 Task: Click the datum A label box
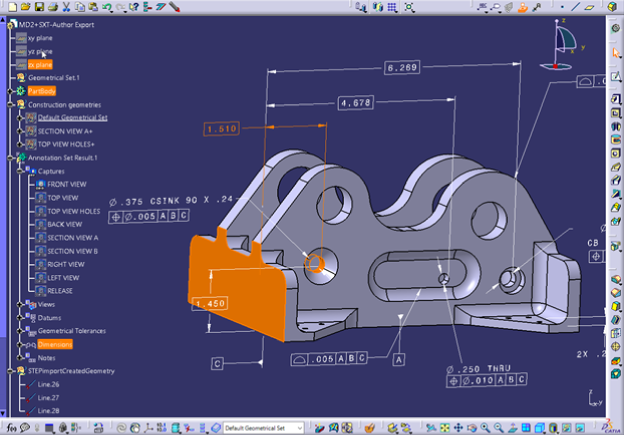click(399, 357)
